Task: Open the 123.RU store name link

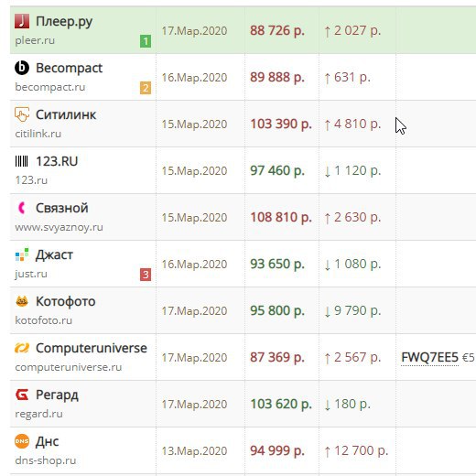Action: point(57,161)
